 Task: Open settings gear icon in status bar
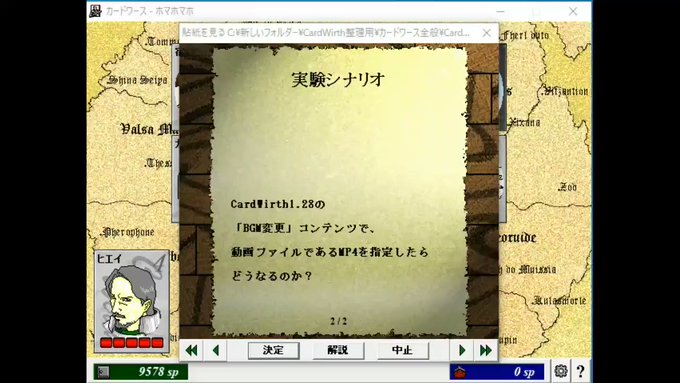tap(561, 371)
